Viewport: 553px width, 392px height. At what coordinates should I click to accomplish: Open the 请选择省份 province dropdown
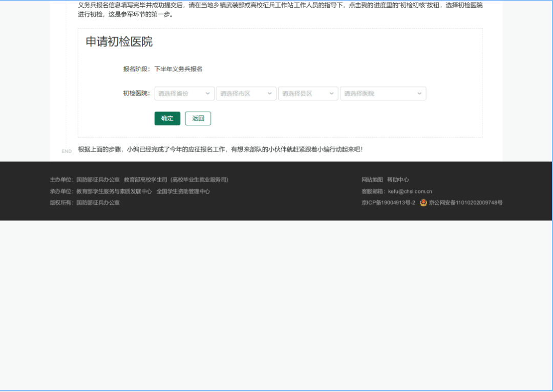point(182,93)
